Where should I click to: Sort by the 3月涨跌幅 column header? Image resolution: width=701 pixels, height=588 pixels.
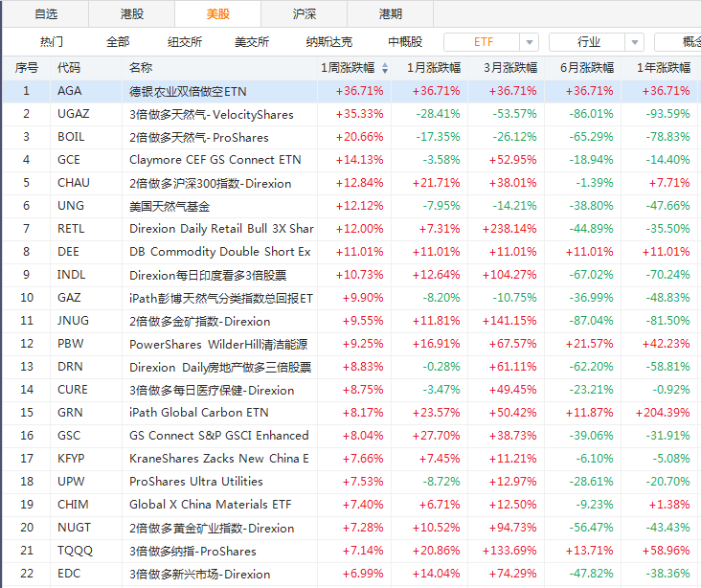tap(510, 68)
